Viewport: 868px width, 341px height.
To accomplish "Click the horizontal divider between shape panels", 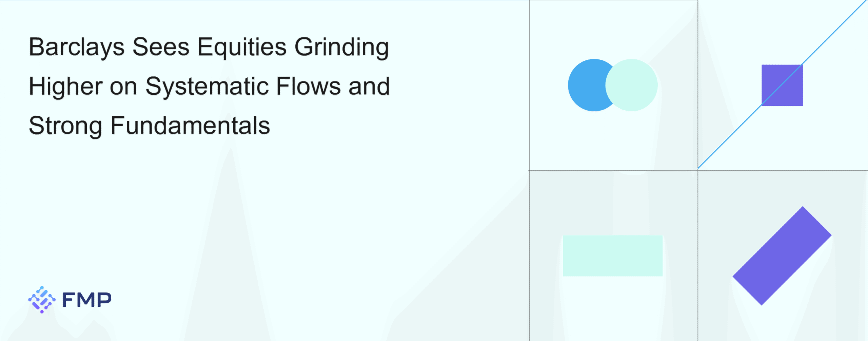I will [x=698, y=171].
